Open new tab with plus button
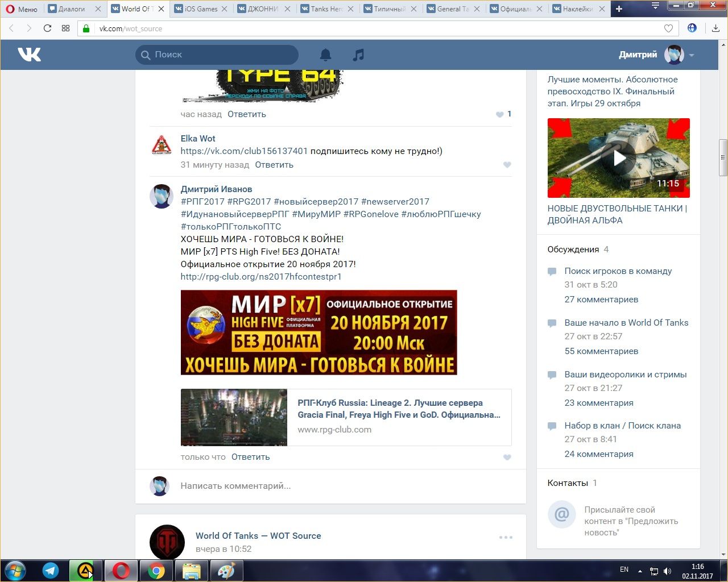The image size is (728, 582). (619, 9)
